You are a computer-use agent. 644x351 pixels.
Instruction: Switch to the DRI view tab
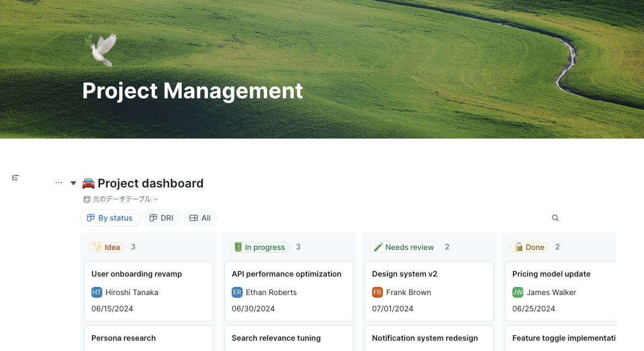coord(162,218)
